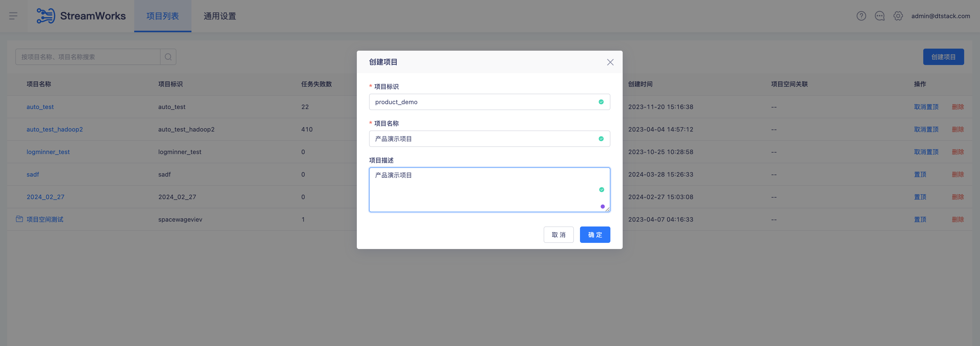Click 删除 for logminner_test row

coord(958,152)
